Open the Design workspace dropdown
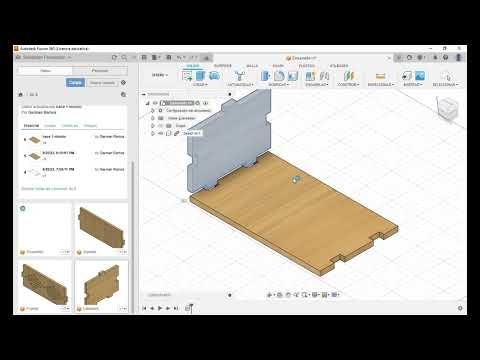This screenshot has height=360, width=480. (160, 75)
